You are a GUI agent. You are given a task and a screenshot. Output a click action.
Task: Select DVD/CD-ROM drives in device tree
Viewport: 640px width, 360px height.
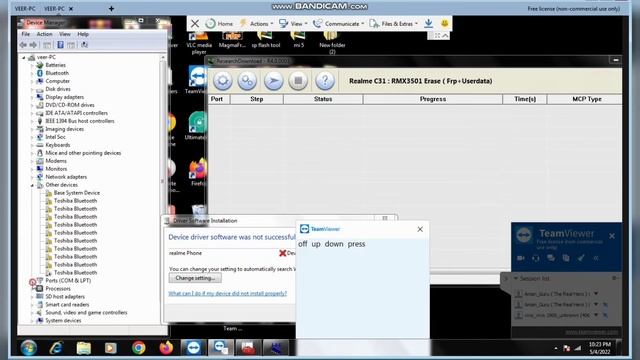[70, 105]
